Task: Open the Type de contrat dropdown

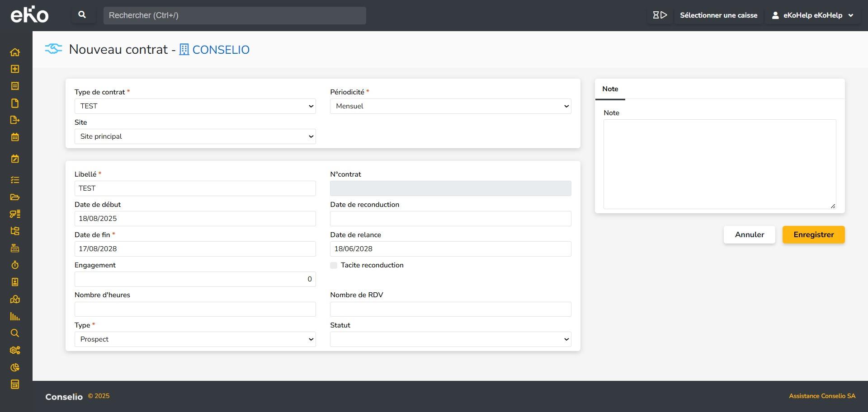Action: coord(195,106)
